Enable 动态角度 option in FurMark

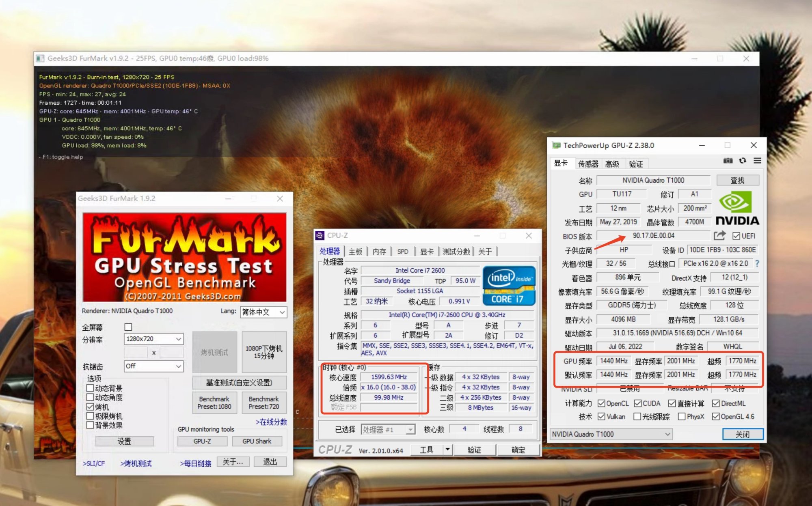(x=90, y=397)
